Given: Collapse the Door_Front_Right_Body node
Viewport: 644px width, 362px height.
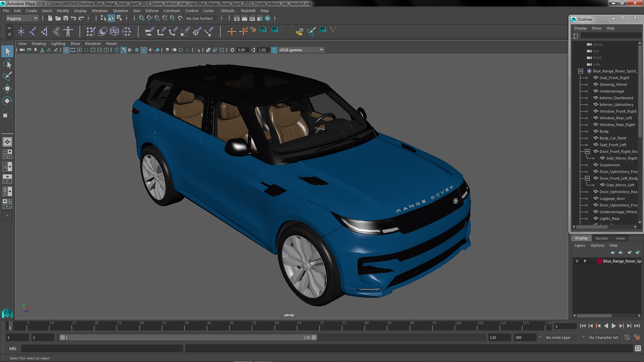Looking at the screenshot, I should click(587, 152).
